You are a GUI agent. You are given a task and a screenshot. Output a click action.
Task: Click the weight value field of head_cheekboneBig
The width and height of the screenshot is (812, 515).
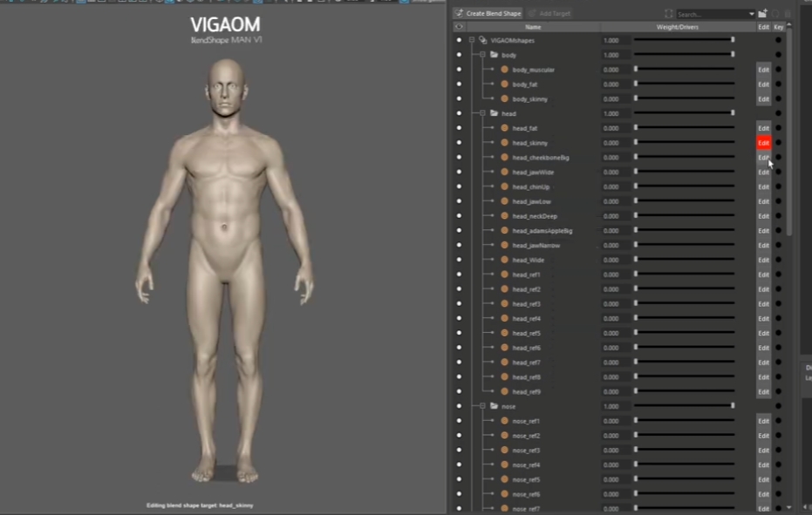(x=615, y=158)
